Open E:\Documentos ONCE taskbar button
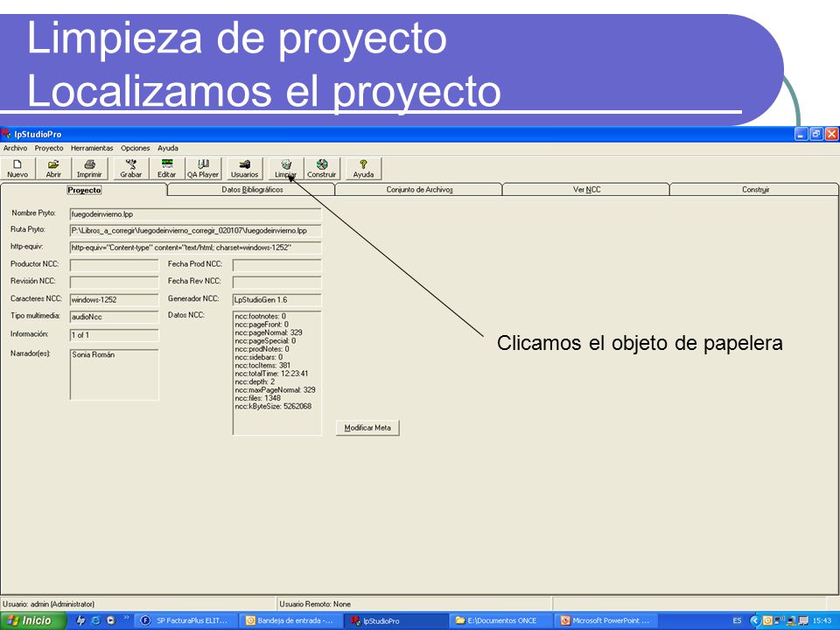840x630 pixels. [x=500, y=620]
